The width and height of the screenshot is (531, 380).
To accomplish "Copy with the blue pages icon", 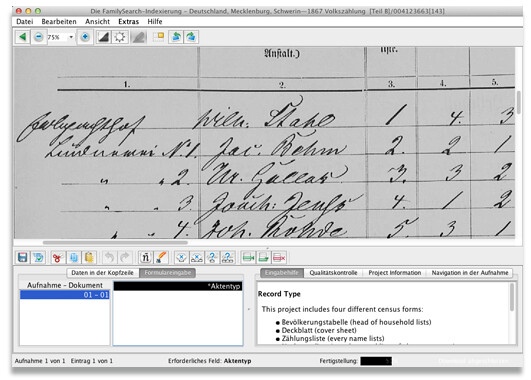I will pyautogui.click(x=73, y=258).
